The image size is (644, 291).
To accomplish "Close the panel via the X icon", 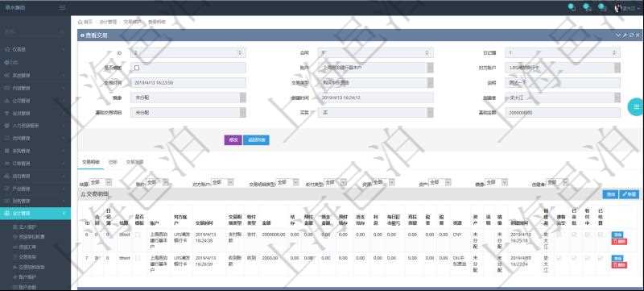I will tap(638, 35).
